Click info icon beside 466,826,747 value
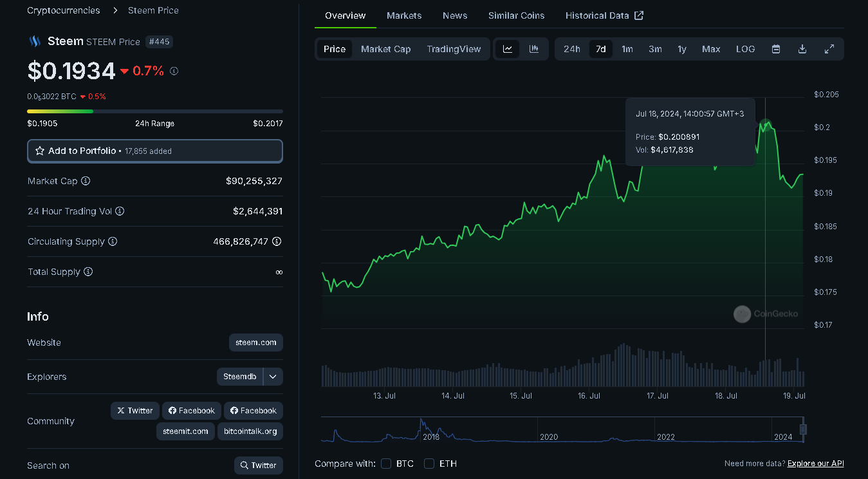Screen dimensions: 868x479 point(277,241)
